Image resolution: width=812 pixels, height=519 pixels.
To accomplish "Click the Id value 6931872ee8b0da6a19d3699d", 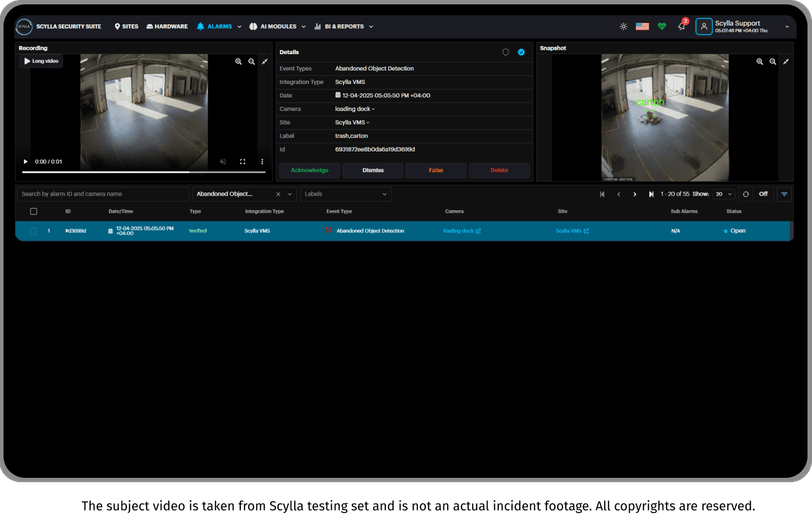I will click(x=375, y=149).
